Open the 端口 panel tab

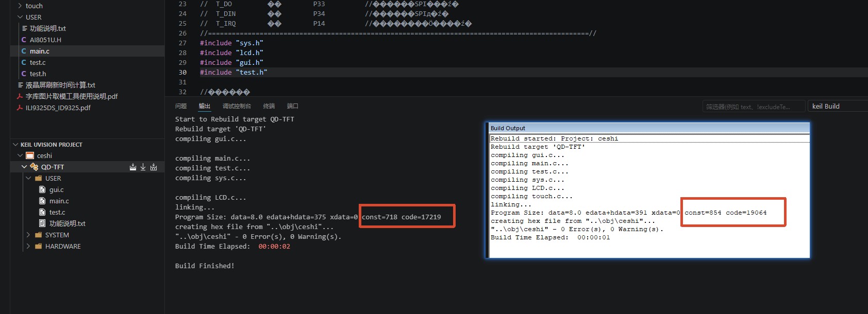(x=293, y=106)
